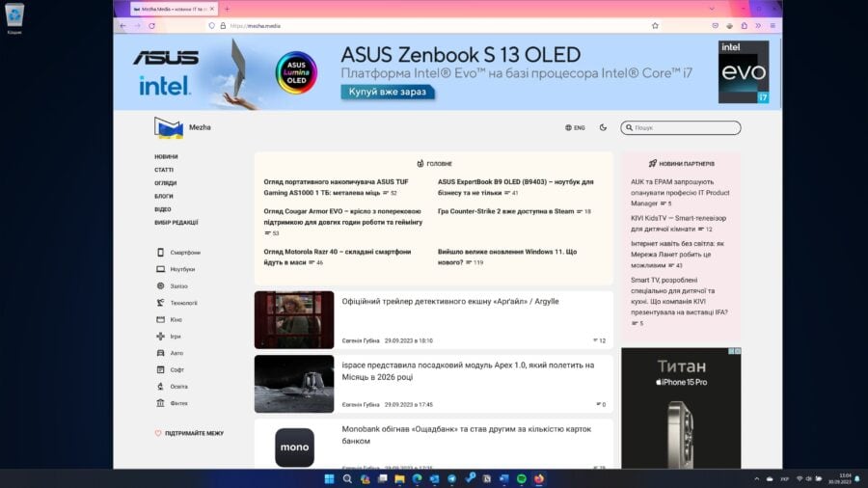The width and height of the screenshot is (868, 488).
Task: Bookmark this page with the star icon
Action: click(x=655, y=25)
